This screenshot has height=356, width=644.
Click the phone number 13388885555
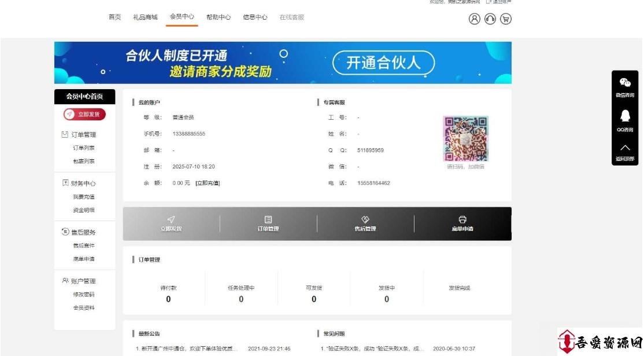pos(189,134)
